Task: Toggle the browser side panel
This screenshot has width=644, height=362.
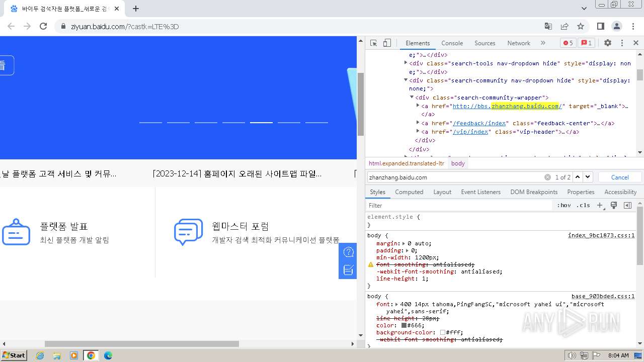Action: pos(600,26)
